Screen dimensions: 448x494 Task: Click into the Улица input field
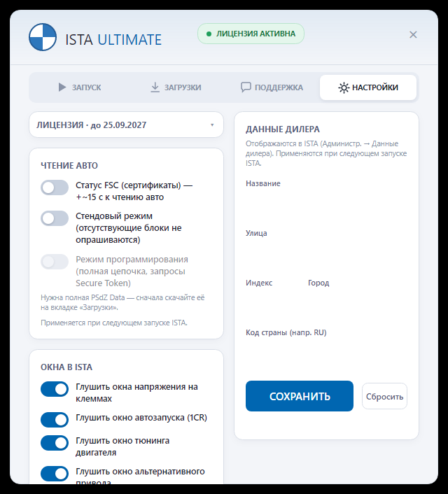click(326, 253)
